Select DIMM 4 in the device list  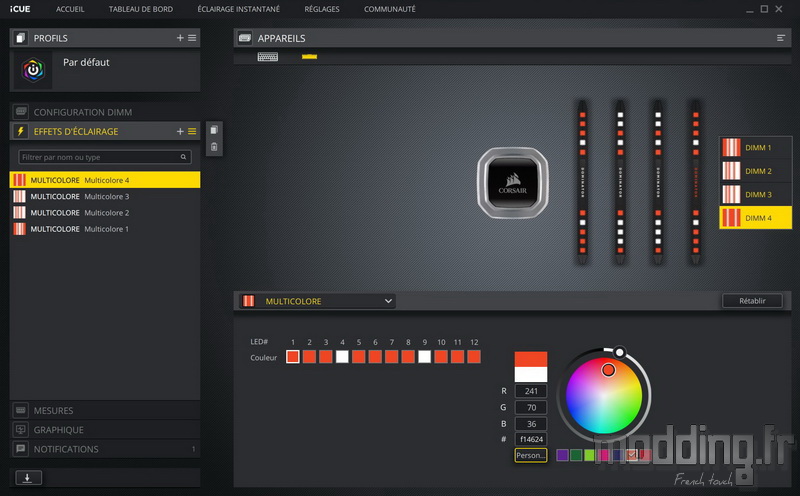tap(755, 218)
